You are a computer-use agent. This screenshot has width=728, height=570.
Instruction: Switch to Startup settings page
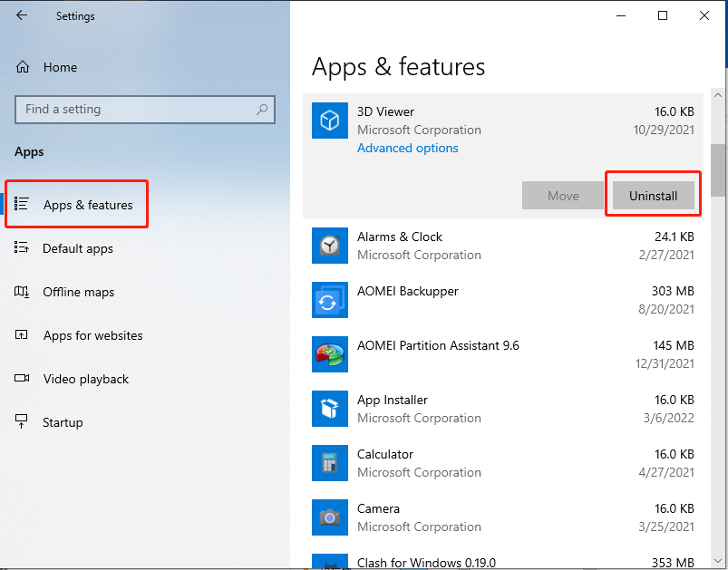[x=63, y=422]
